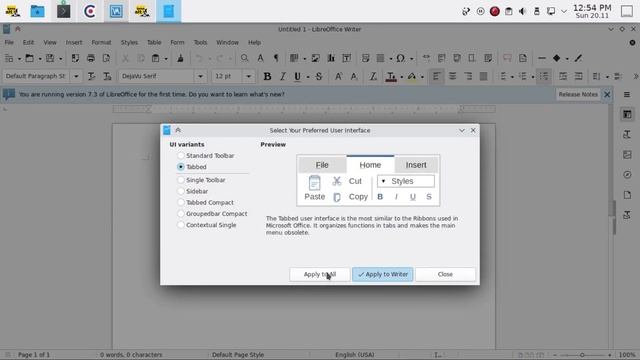Open the underline style dropdown arrow
640x360 pixels.
click(x=308, y=77)
